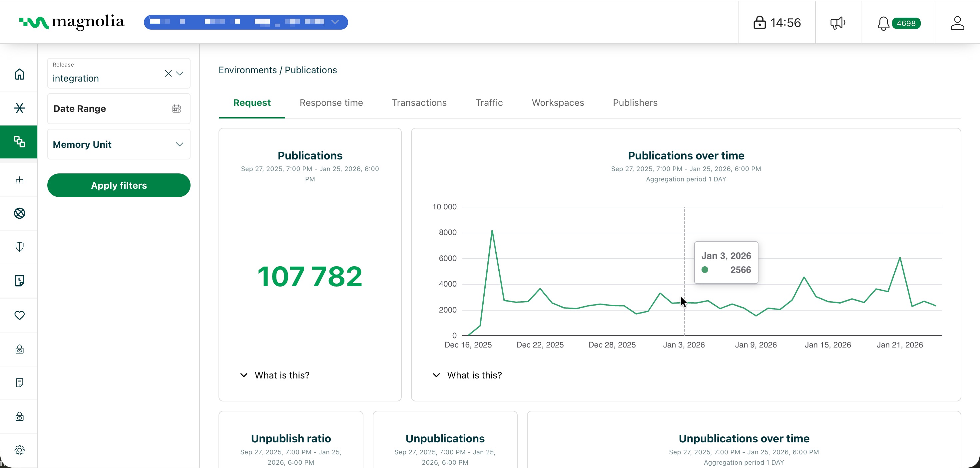Click the Apply filters button
Screen dimensions: 980x468
coord(119,185)
